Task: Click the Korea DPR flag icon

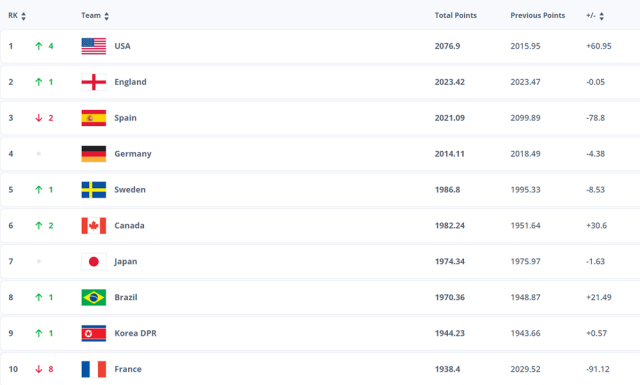Action: [93, 334]
